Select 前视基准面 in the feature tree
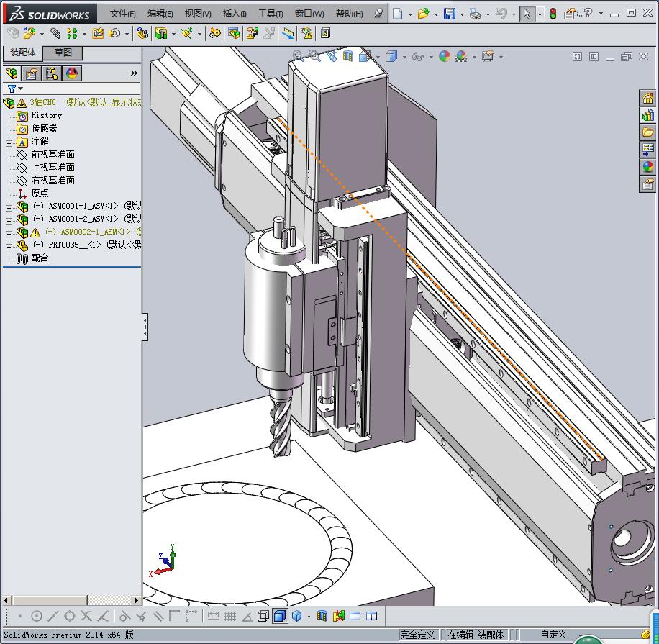The image size is (659, 644). click(x=53, y=155)
